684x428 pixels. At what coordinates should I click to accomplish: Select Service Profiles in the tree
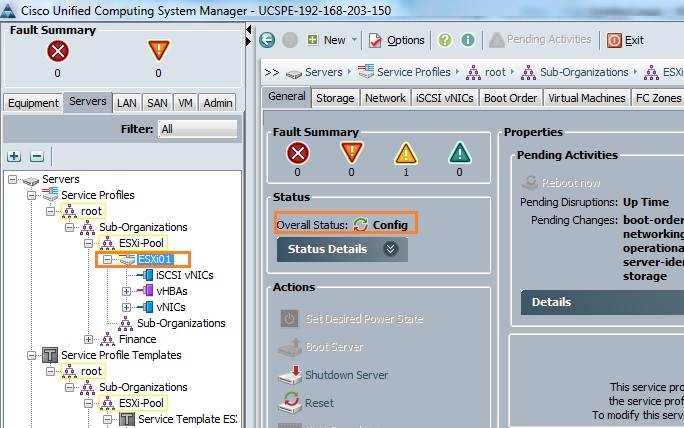click(x=98, y=195)
